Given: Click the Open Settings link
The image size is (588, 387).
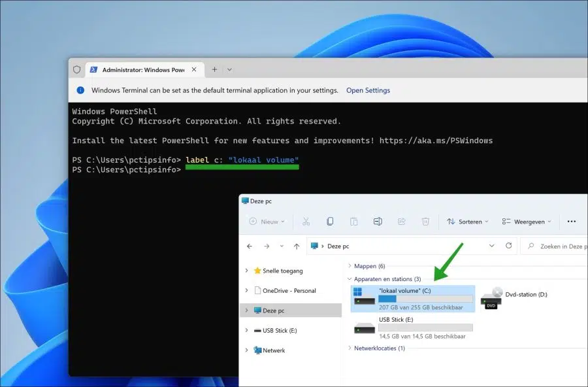Looking at the screenshot, I should pyautogui.click(x=368, y=90).
